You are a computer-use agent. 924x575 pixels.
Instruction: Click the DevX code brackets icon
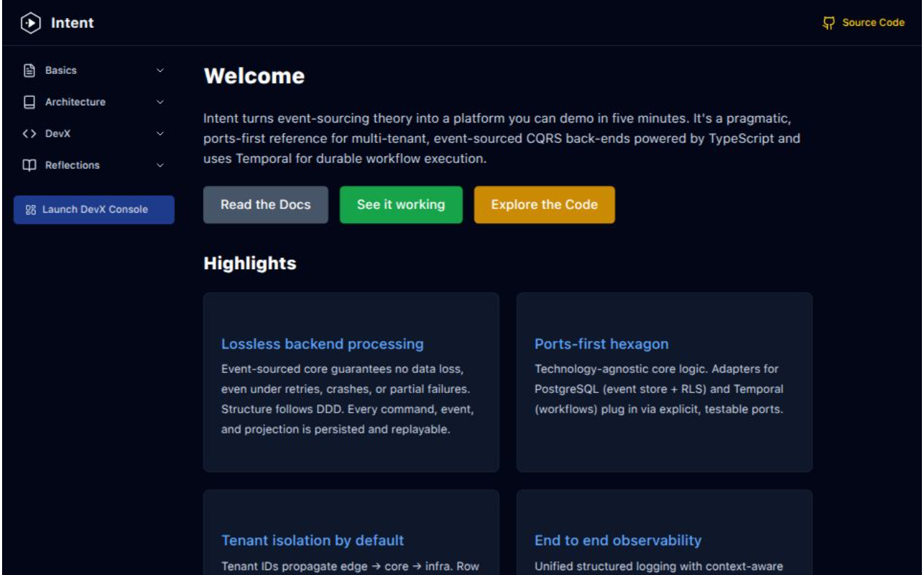29,134
